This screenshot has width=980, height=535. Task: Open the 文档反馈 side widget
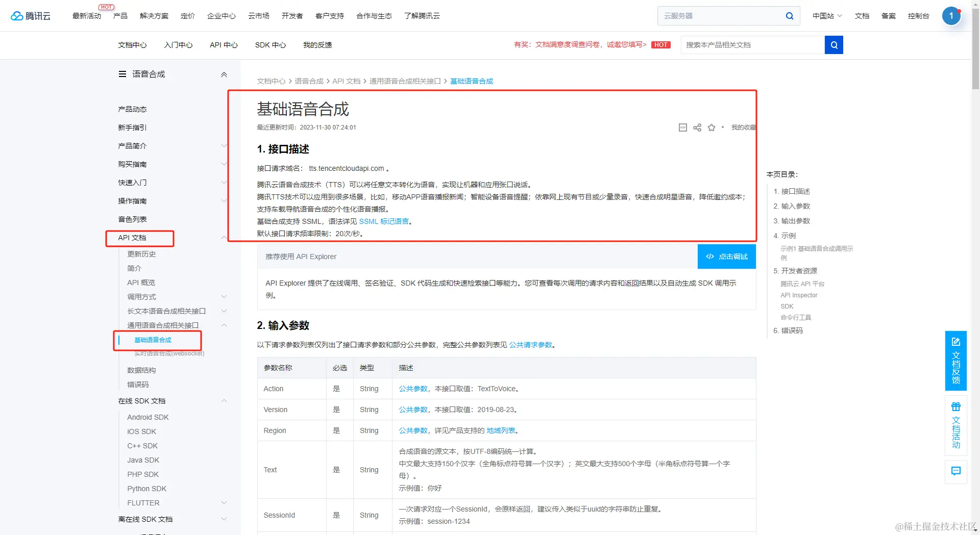955,361
